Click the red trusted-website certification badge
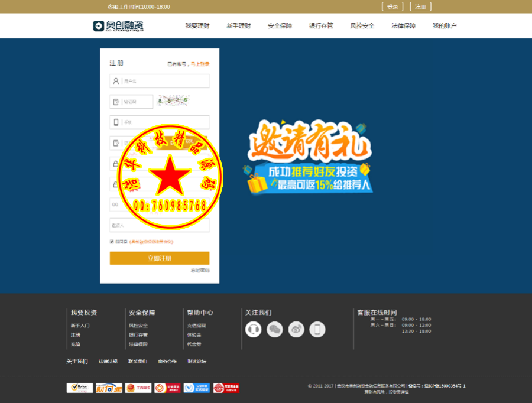This screenshot has height=403, width=532. [x=167, y=388]
